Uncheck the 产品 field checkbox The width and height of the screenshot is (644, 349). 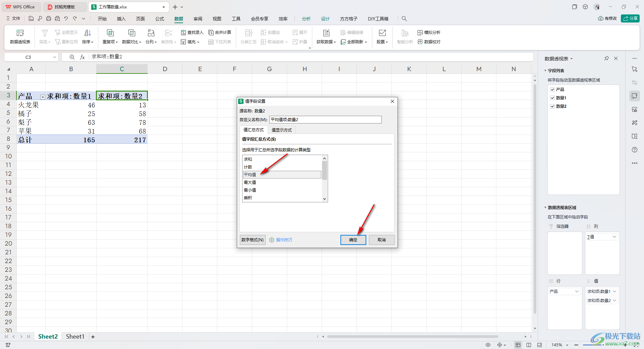[552, 90]
